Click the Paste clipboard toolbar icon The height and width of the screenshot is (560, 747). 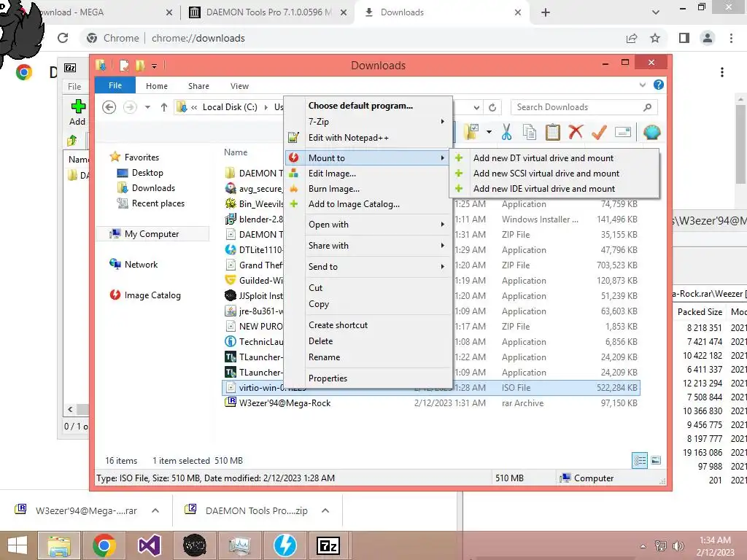pyautogui.click(x=553, y=132)
